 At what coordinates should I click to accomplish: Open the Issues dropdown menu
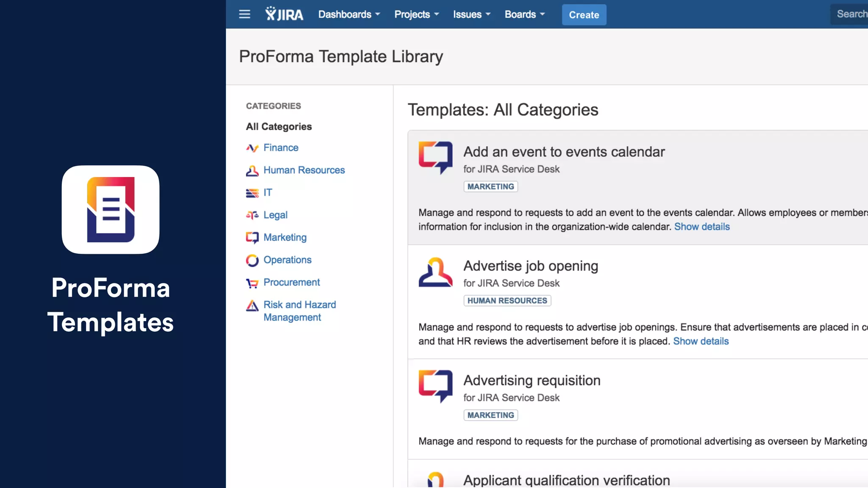(x=472, y=14)
